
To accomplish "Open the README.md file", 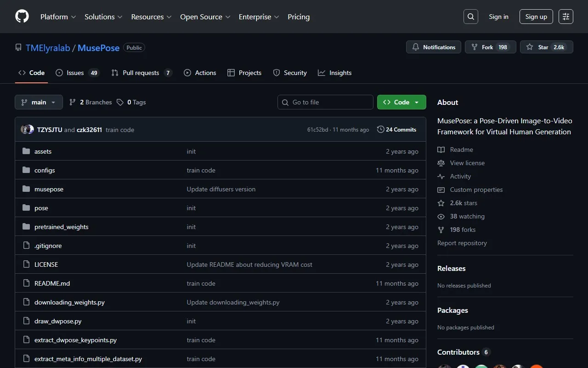I will click(52, 283).
